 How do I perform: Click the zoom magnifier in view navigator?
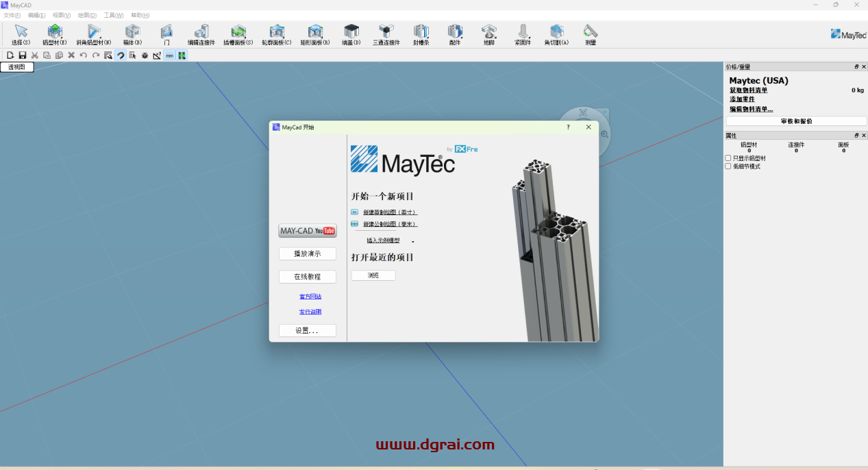click(x=604, y=134)
